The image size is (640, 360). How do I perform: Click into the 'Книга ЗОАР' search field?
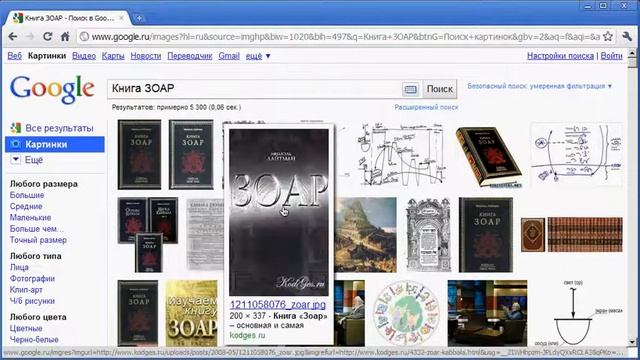(x=255, y=89)
